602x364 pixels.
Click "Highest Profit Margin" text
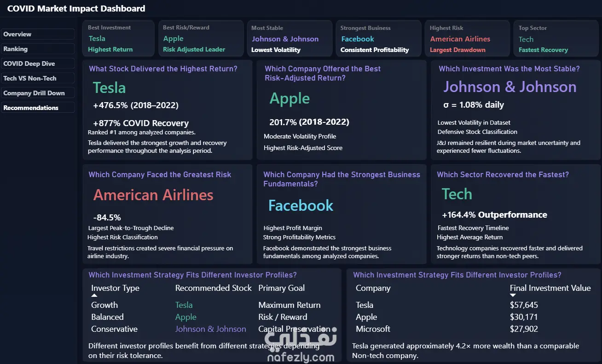pos(293,228)
